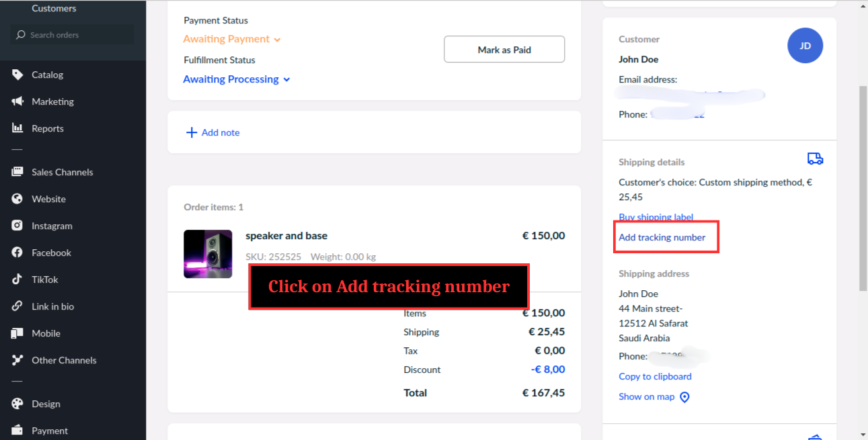The height and width of the screenshot is (440, 868).
Task: Click the map pin icon beside Show on map
Action: pyautogui.click(x=684, y=397)
